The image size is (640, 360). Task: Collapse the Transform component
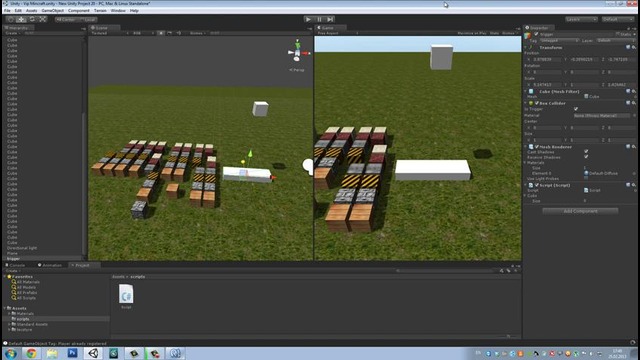pos(526,47)
